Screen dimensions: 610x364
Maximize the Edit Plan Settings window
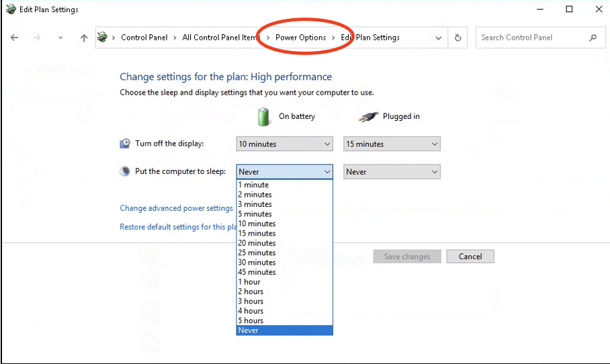tap(569, 9)
